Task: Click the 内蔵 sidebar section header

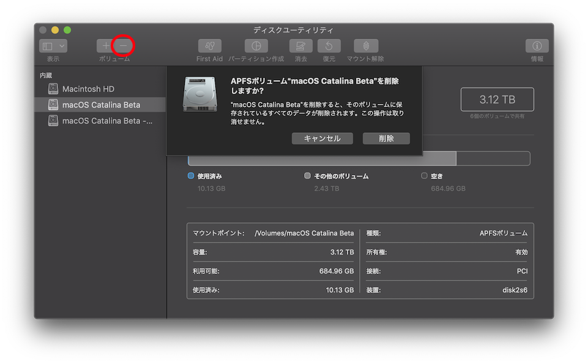Action: point(46,75)
